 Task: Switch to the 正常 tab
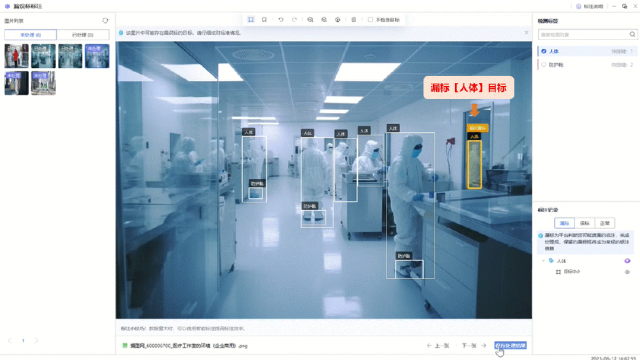tap(604, 223)
